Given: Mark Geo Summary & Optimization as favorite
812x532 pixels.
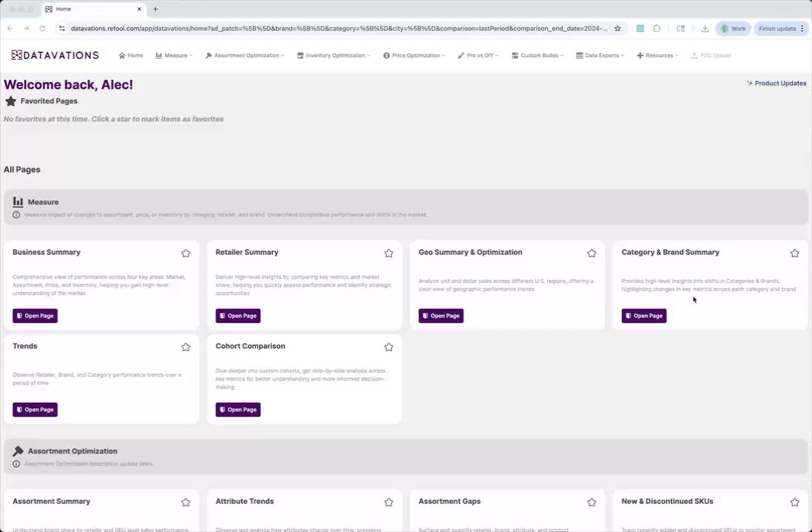Looking at the screenshot, I should click(x=592, y=253).
